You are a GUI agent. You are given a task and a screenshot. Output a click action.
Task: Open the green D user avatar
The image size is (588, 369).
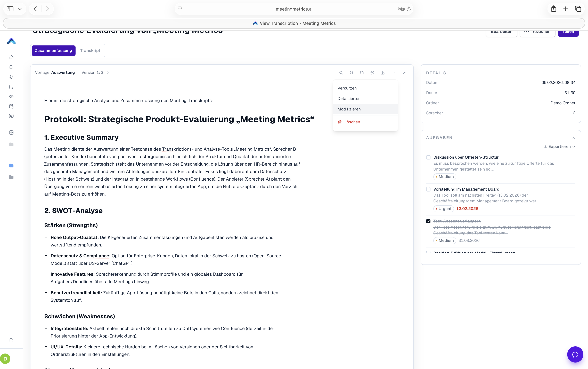point(5,359)
